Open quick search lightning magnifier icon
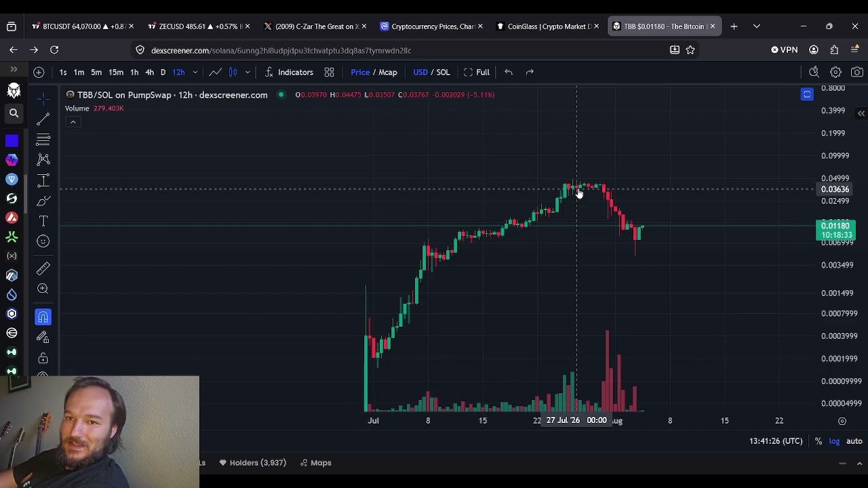 point(814,72)
